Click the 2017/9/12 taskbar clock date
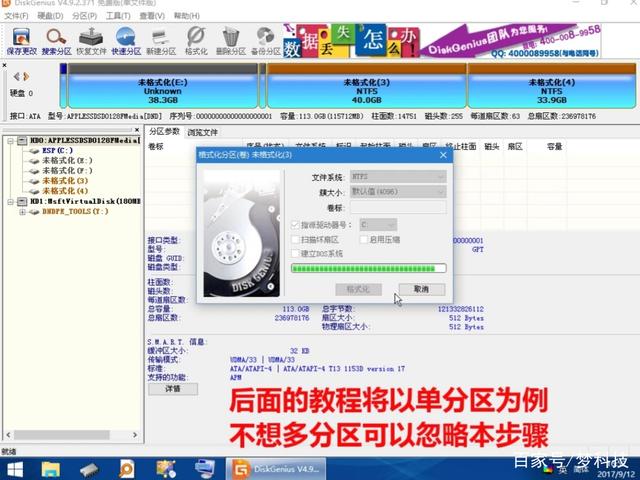Image resolution: width=640 pixels, height=480 pixels. pyautogui.click(x=616, y=475)
